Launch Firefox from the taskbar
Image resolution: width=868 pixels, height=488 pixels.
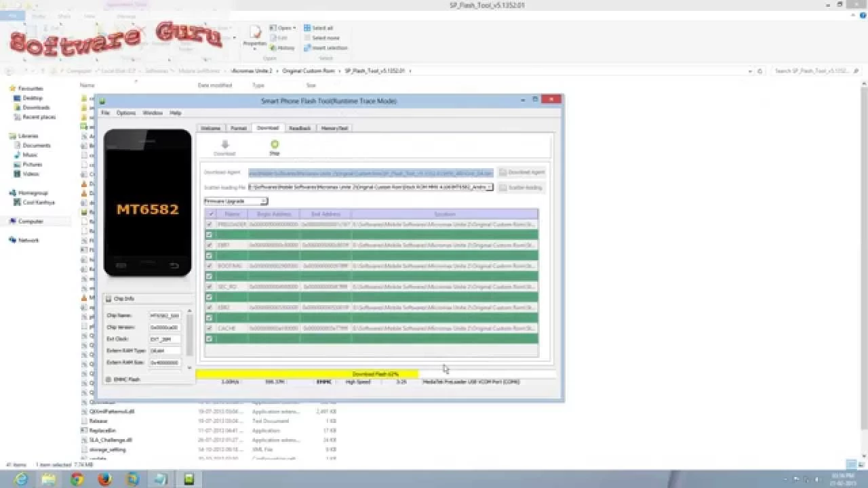click(x=104, y=479)
